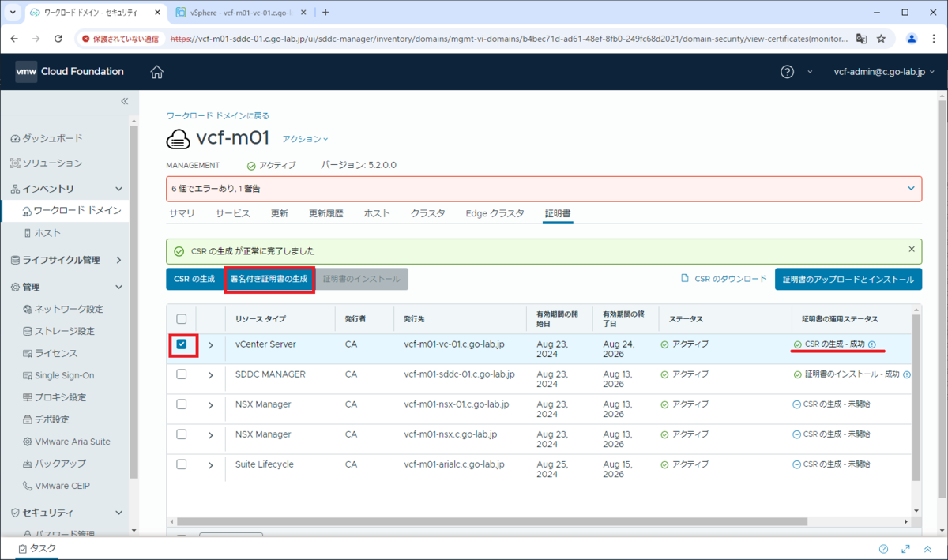Click the browser address bar URL
This screenshot has height=560, width=948.
[507, 38]
